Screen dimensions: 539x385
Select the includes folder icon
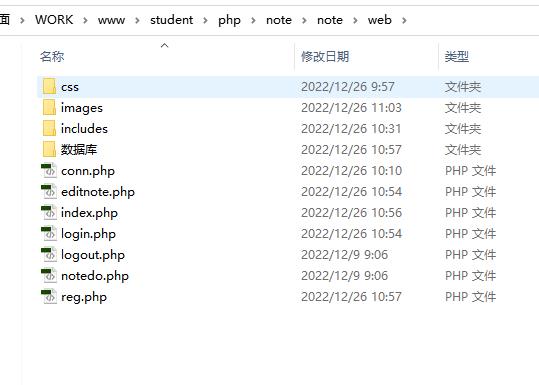(x=49, y=129)
